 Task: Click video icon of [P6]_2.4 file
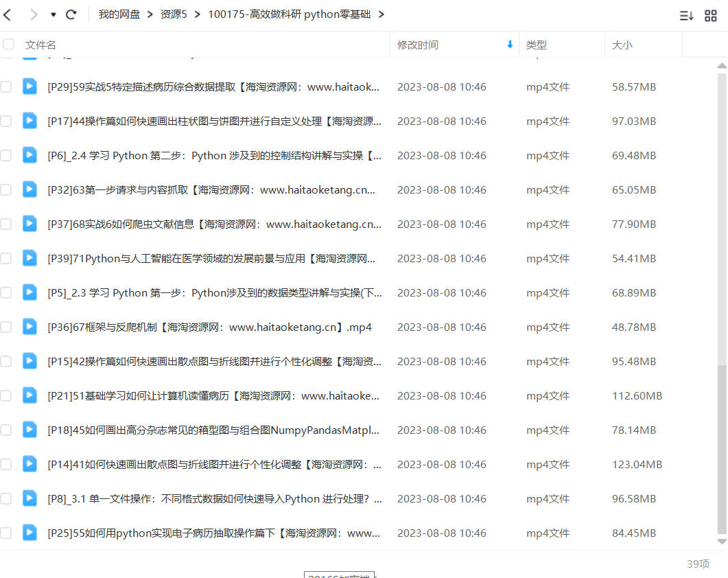click(30, 155)
